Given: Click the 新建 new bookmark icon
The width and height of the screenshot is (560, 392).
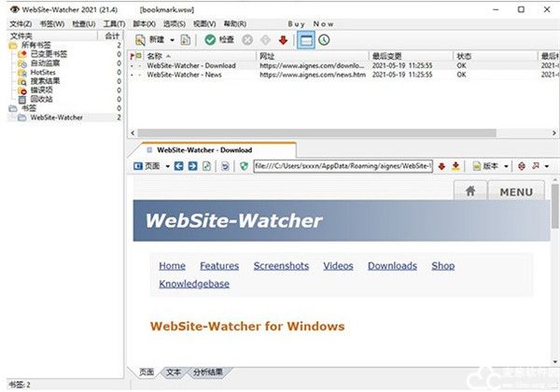Looking at the screenshot, I should pos(140,40).
